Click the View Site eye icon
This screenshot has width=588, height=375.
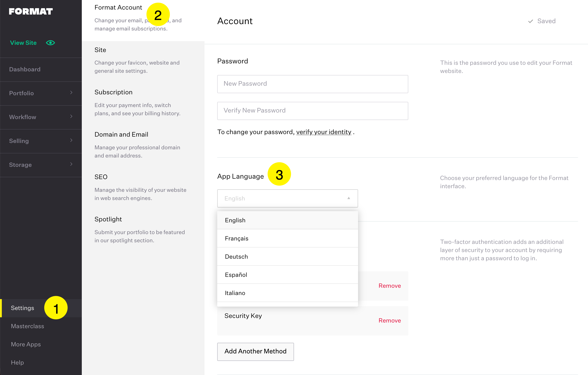coord(50,43)
